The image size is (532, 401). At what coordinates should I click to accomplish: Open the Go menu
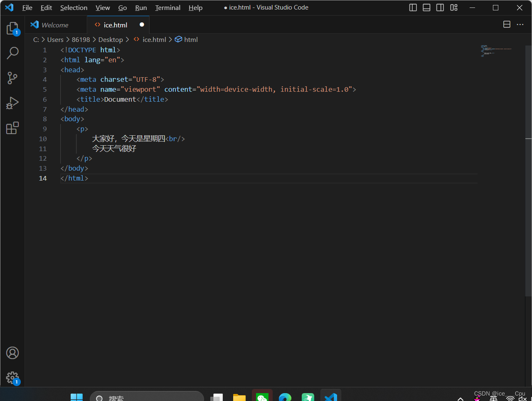point(122,7)
